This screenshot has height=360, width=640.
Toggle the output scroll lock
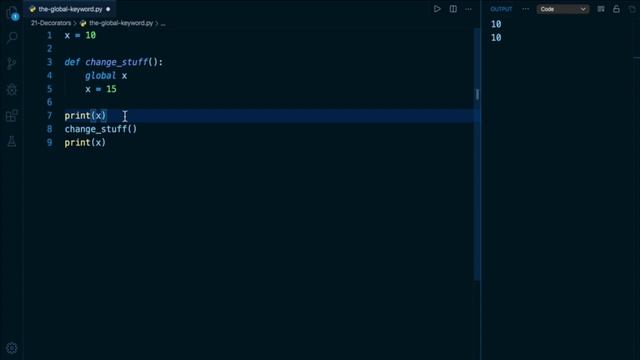[616, 9]
